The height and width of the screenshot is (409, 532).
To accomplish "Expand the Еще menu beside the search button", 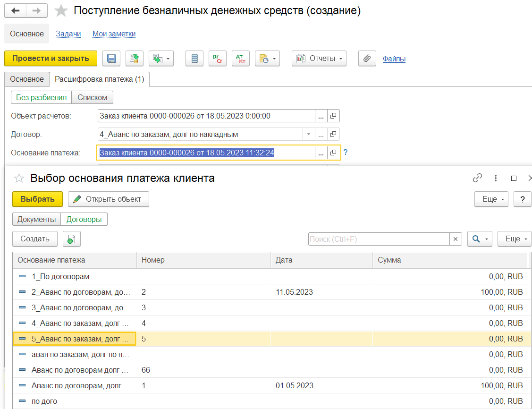I will (x=515, y=239).
